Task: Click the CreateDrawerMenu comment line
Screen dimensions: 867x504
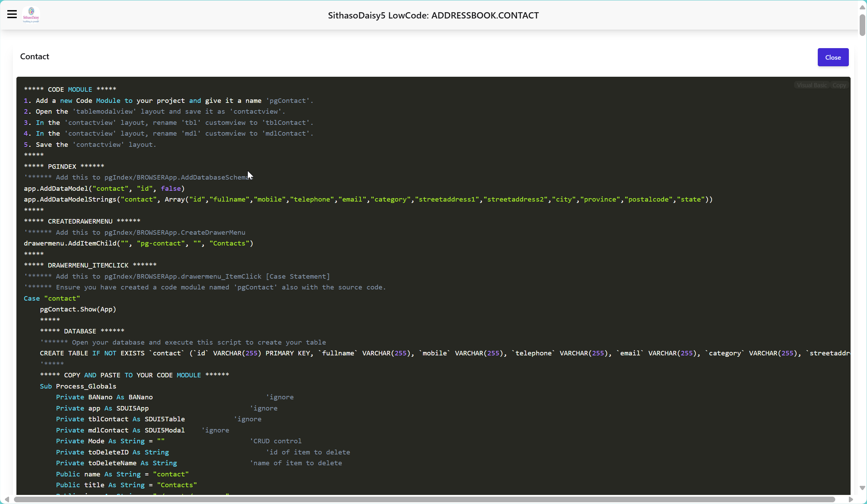Action: pos(135,232)
